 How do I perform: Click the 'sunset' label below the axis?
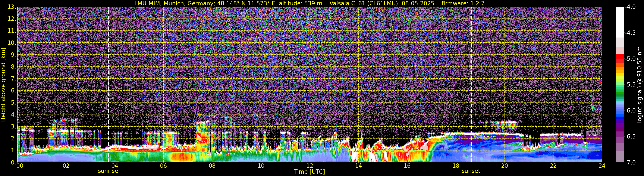tap(471, 171)
